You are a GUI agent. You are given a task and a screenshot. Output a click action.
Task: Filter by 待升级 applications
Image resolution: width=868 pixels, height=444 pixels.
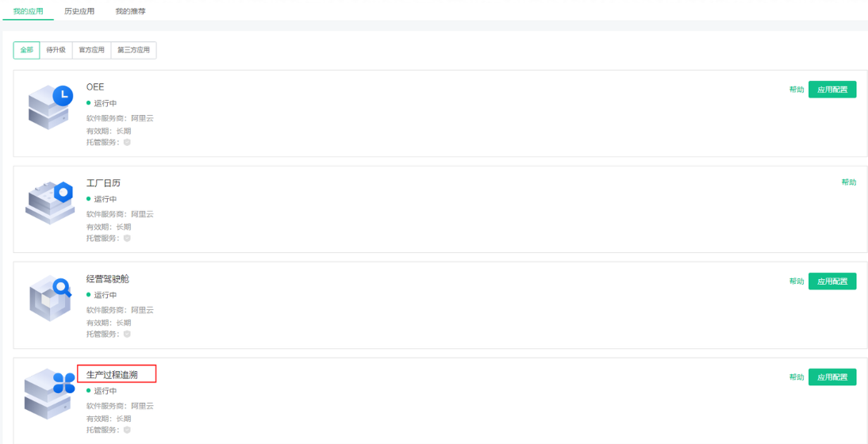click(56, 50)
